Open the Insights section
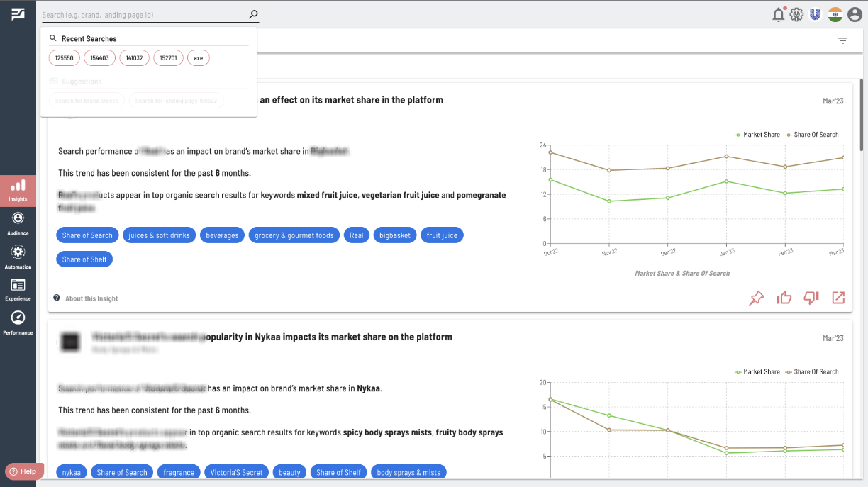The height and width of the screenshot is (487, 868). pos(18,190)
